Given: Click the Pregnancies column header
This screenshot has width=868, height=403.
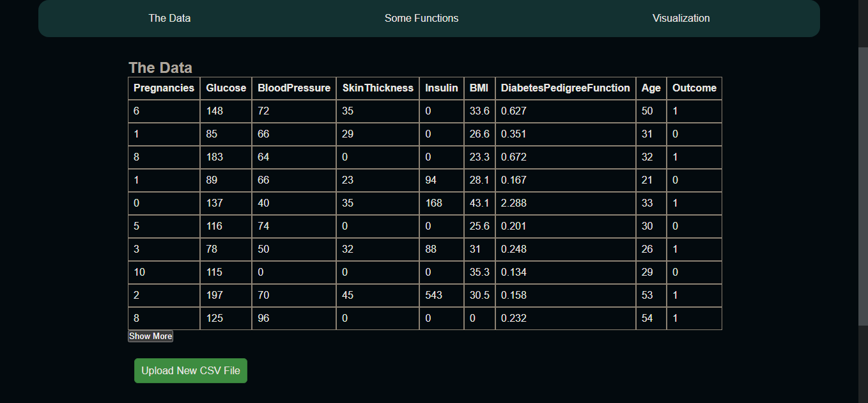Looking at the screenshot, I should coord(164,88).
